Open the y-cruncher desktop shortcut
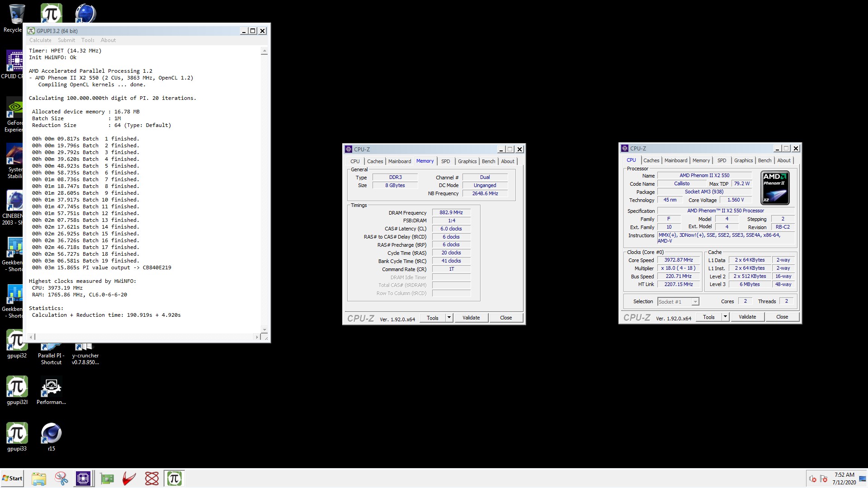868x488 pixels. [x=85, y=354]
